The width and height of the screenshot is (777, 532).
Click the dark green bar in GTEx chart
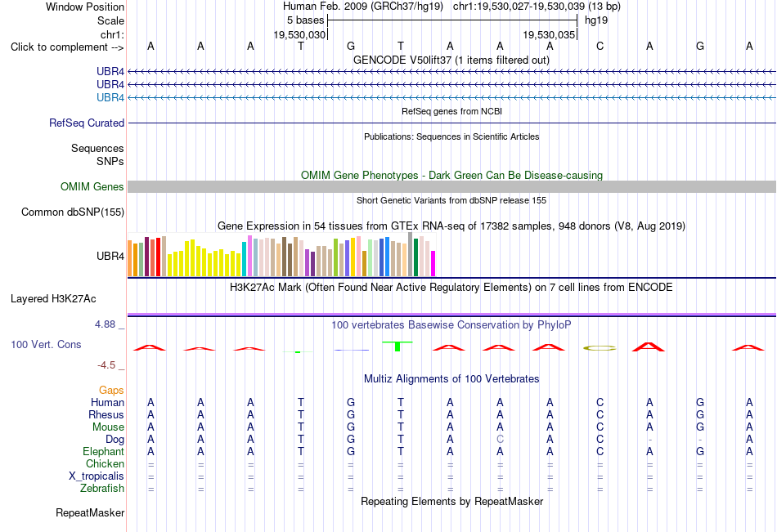point(415,257)
